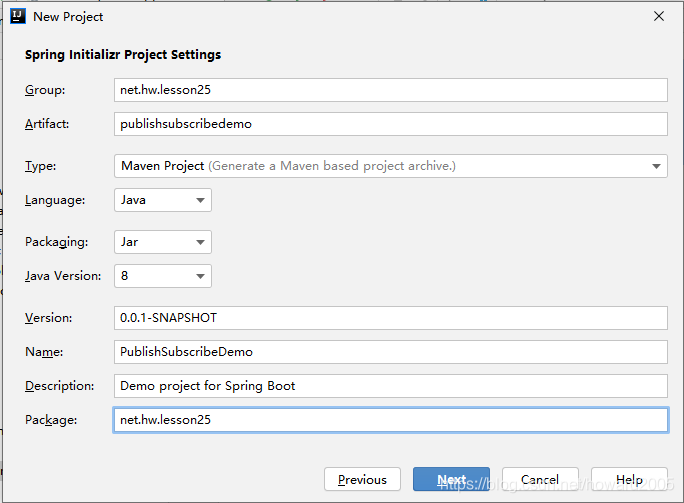
Task: Open the Type dropdown arrow
Action: (x=656, y=166)
